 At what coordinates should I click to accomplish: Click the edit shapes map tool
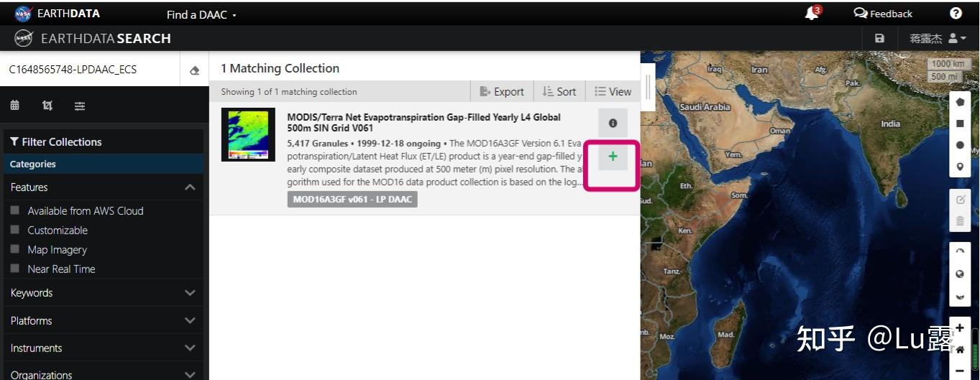tap(960, 200)
